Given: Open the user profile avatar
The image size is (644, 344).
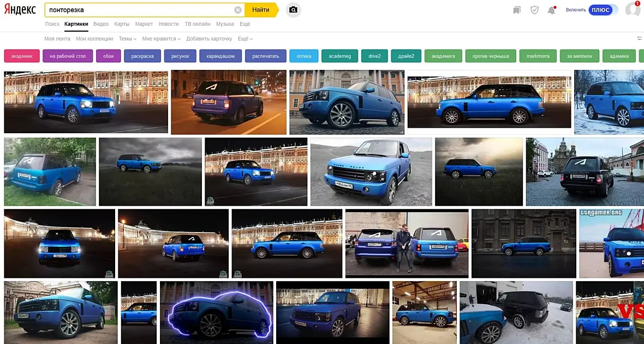Looking at the screenshot, I should point(633,9).
